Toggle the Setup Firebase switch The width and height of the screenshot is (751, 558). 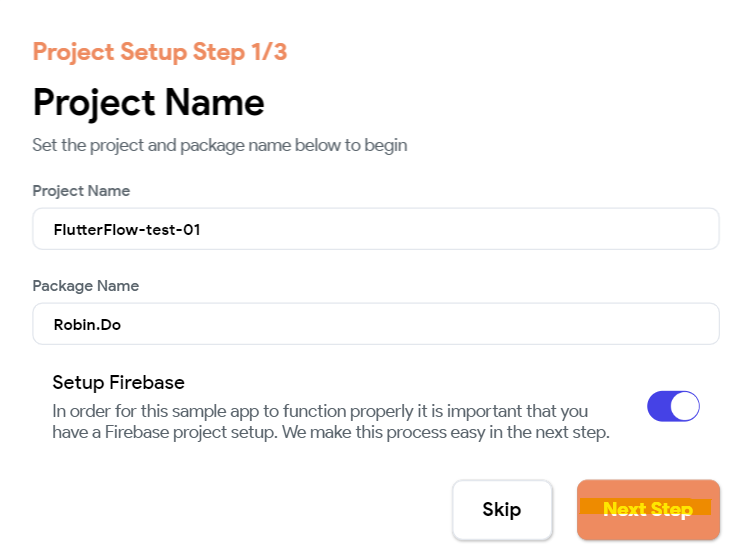click(673, 406)
